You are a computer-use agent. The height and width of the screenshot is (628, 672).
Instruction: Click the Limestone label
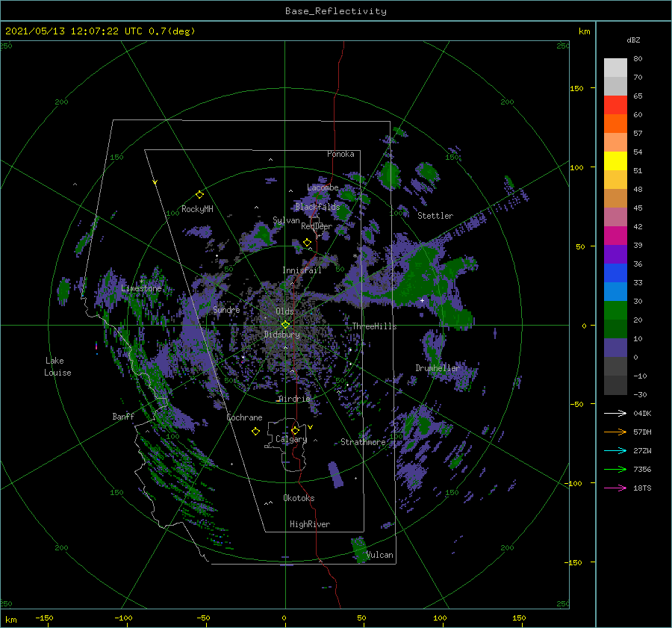point(141,288)
